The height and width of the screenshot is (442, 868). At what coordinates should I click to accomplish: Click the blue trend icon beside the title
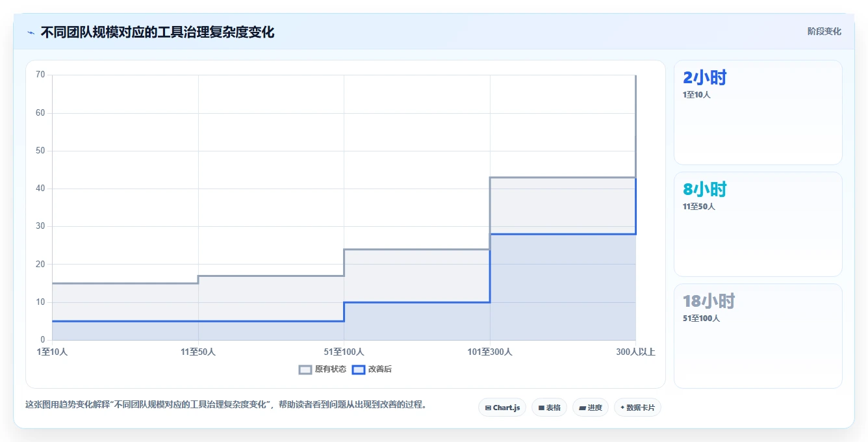click(x=31, y=32)
